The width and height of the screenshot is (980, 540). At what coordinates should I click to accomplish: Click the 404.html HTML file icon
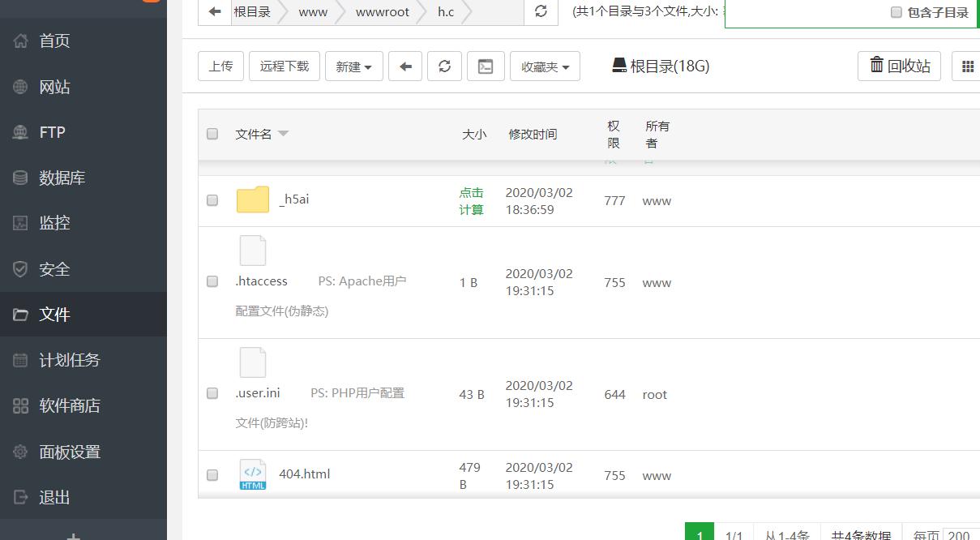252,475
